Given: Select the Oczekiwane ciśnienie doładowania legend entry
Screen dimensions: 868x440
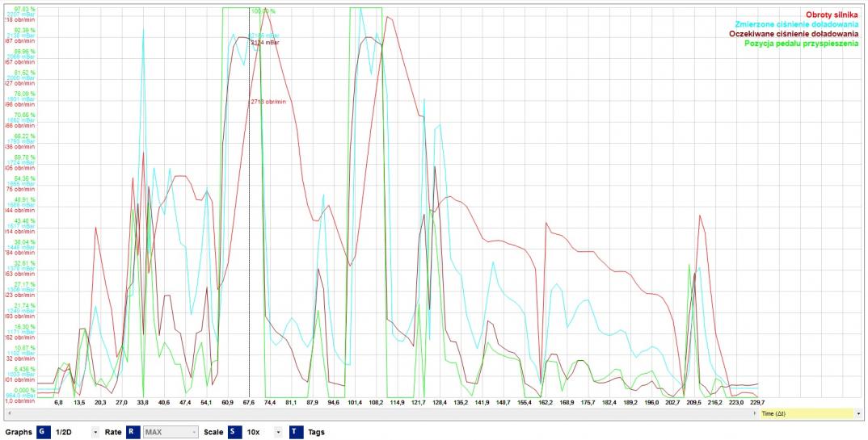Looking at the screenshot, I should (794, 34).
